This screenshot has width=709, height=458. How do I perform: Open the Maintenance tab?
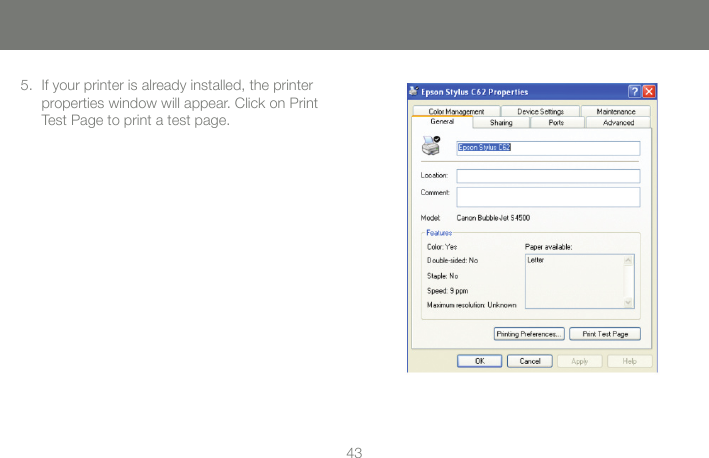click(616, 111)
